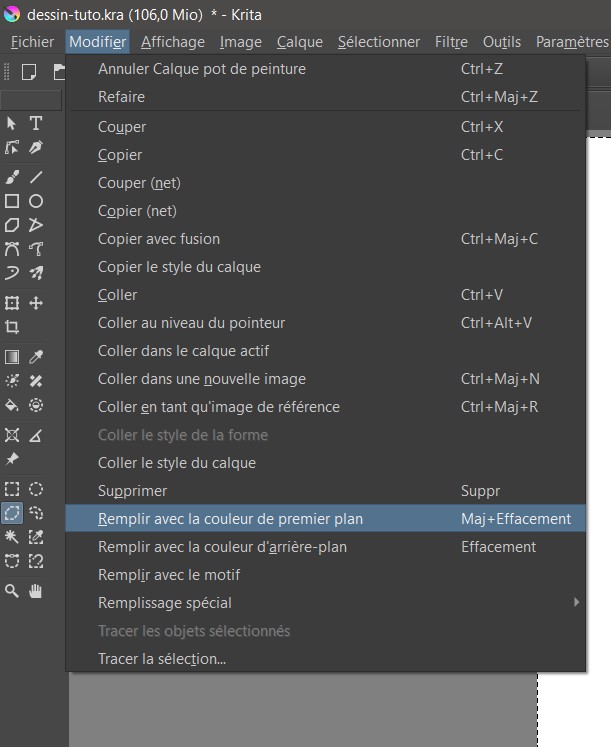This screenshot has height=747, width=611.
Task: Select the Ellipse shape tool
Action: coord(36,201)
